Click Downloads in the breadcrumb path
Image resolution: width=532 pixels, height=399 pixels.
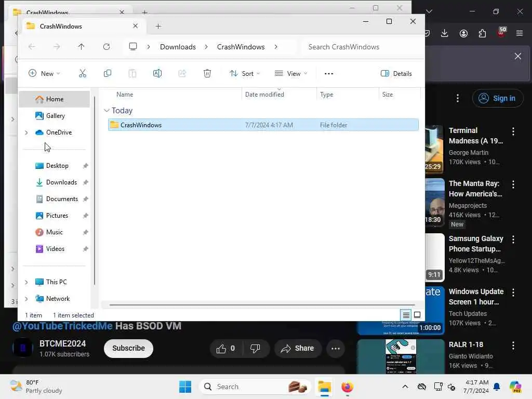178,47
